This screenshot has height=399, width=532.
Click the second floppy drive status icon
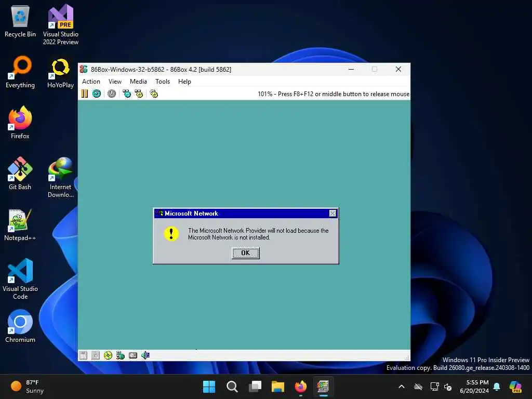tap(96, 355)
